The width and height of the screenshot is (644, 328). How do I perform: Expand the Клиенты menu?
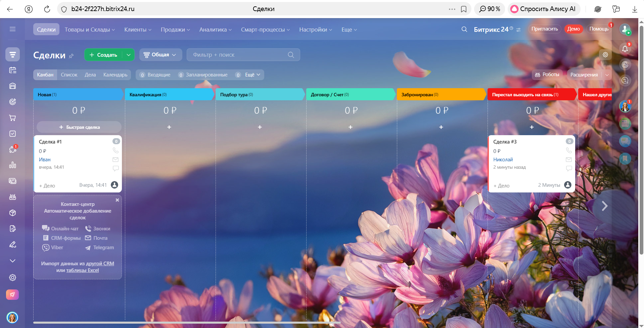(138, 30)
